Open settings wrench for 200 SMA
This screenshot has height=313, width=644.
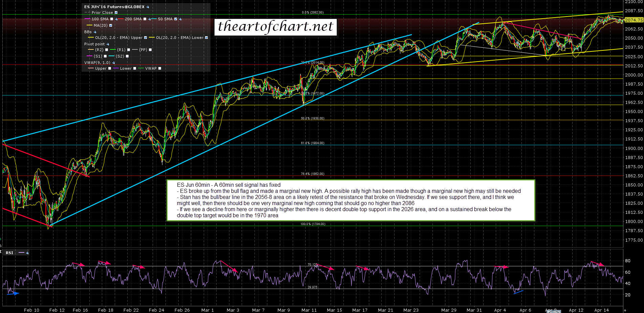[x=149, y=19]
